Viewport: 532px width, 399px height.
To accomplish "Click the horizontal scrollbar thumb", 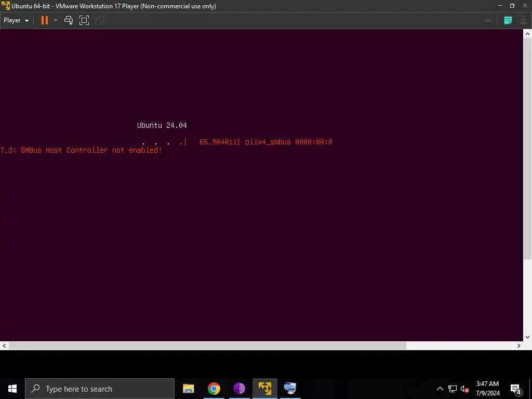I will coord(207,345).
